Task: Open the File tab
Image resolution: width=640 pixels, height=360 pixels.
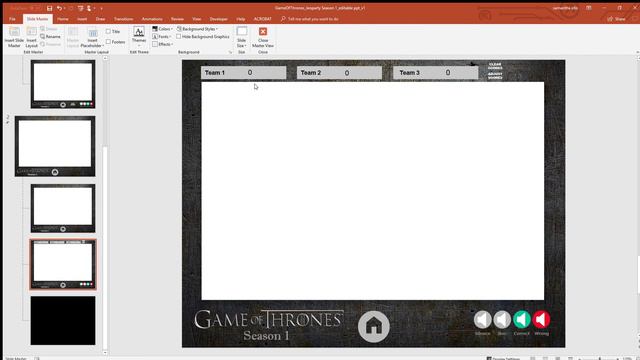Action: pyautogui.click(x=12, y=19)
